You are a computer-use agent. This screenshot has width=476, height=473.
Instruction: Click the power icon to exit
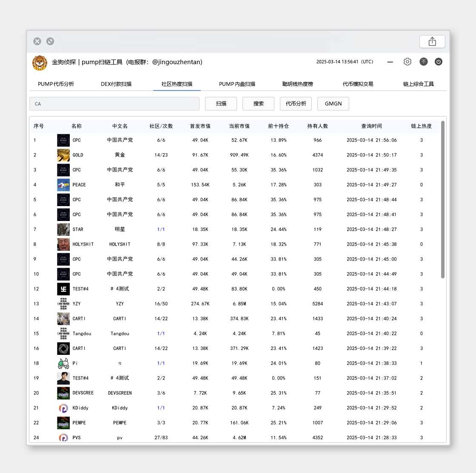click(x=439, y=62)
